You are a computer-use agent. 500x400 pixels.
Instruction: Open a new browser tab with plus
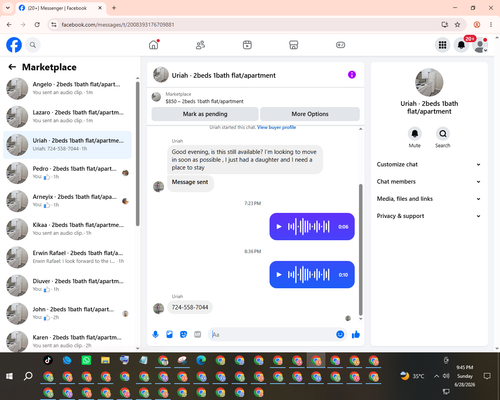[x=114, y=8]
